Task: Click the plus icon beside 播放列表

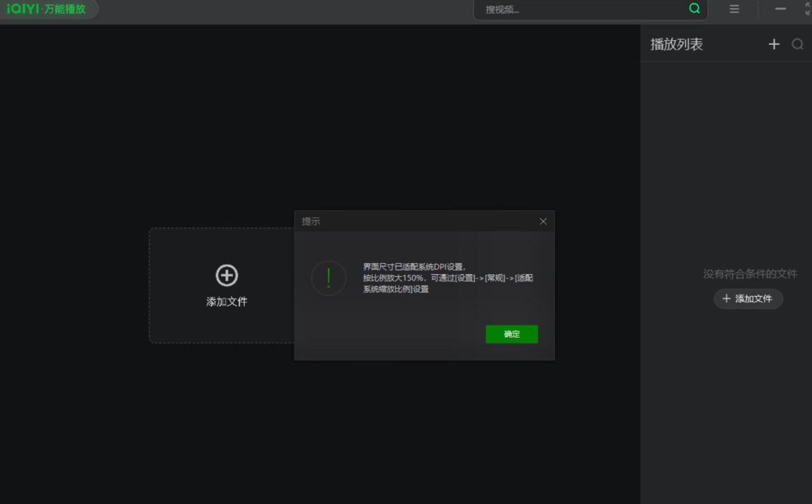Action: coord(774,44)
